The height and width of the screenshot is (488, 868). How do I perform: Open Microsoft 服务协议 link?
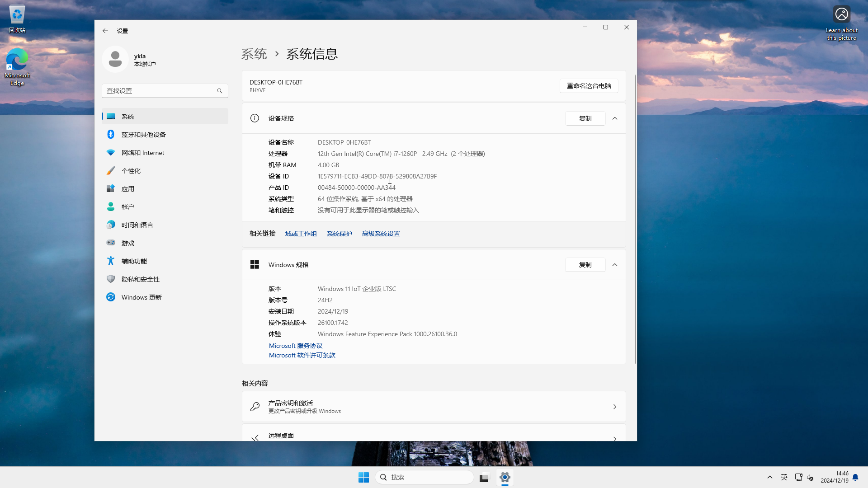pyautogui.click(x=296, y=346)
